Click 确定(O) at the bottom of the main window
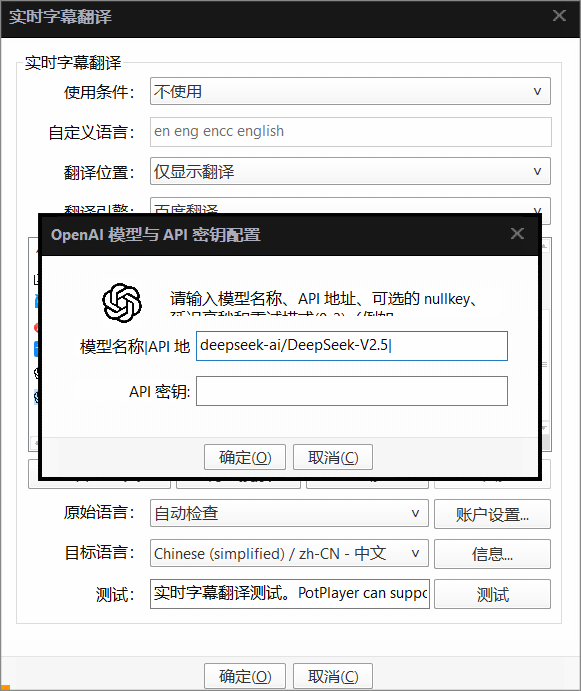Viewport: 581px width, 691px height. pos(245,676)
